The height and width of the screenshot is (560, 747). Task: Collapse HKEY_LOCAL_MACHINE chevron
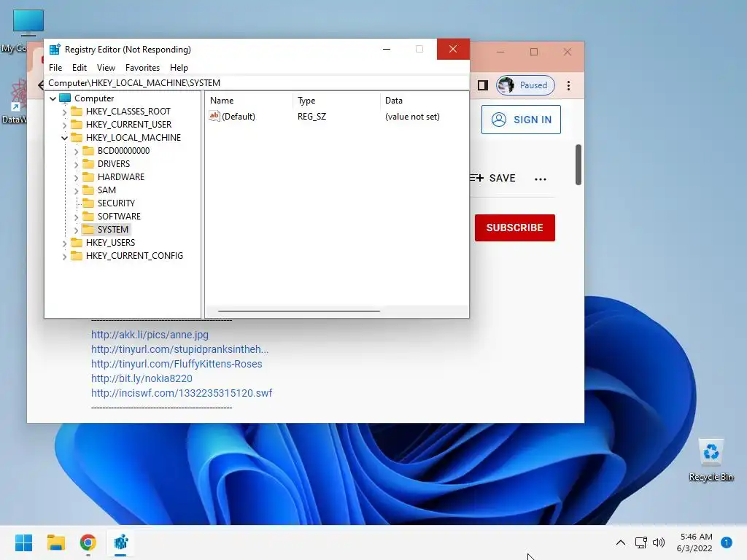(64, 138)
